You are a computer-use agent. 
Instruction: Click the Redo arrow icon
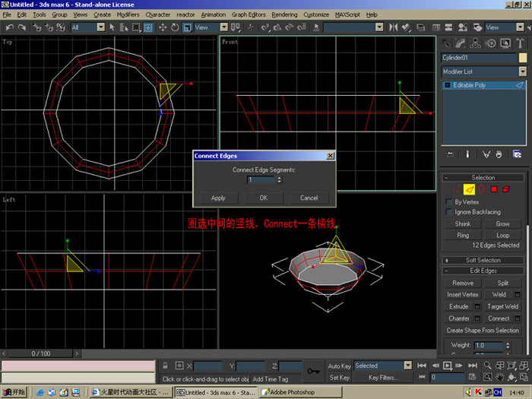coord(22,27)
